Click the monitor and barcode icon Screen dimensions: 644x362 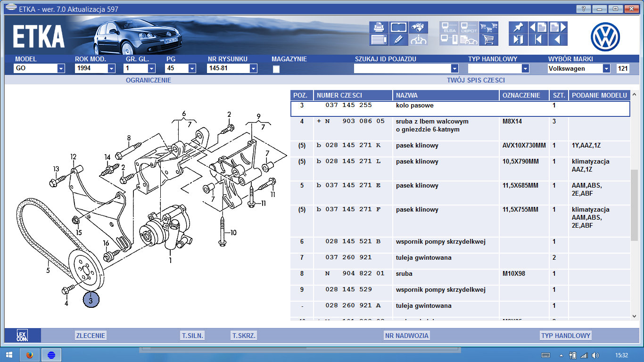coord(449,40)
